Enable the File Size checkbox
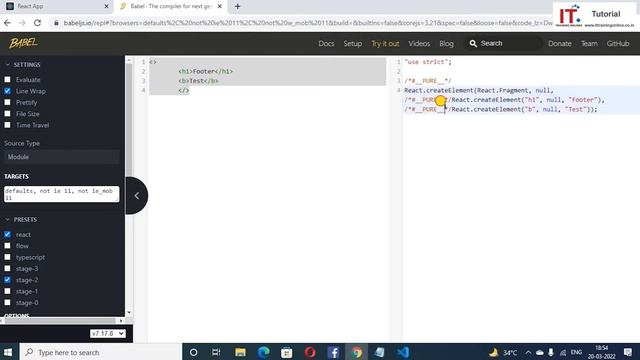Viewport: 640px width, 360px height. [7, 114]
